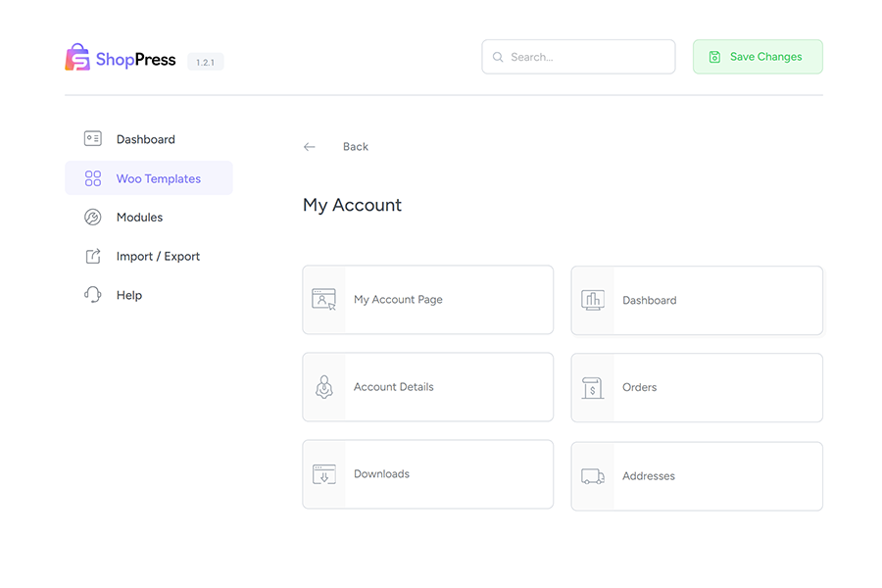Image resolution: width=882 pixels, height=588 pixels.
Task: Follow the Back link
Action: [x=355, y=147]
